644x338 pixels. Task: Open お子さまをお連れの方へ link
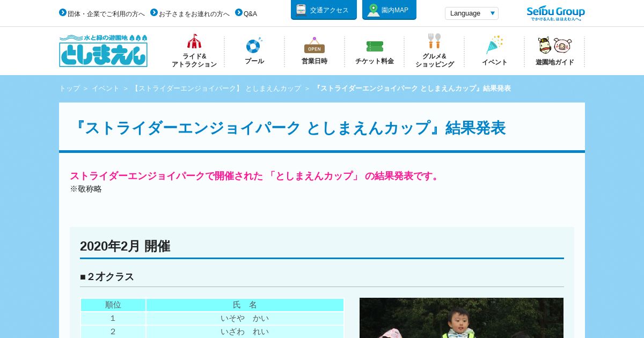pos(194,14)
